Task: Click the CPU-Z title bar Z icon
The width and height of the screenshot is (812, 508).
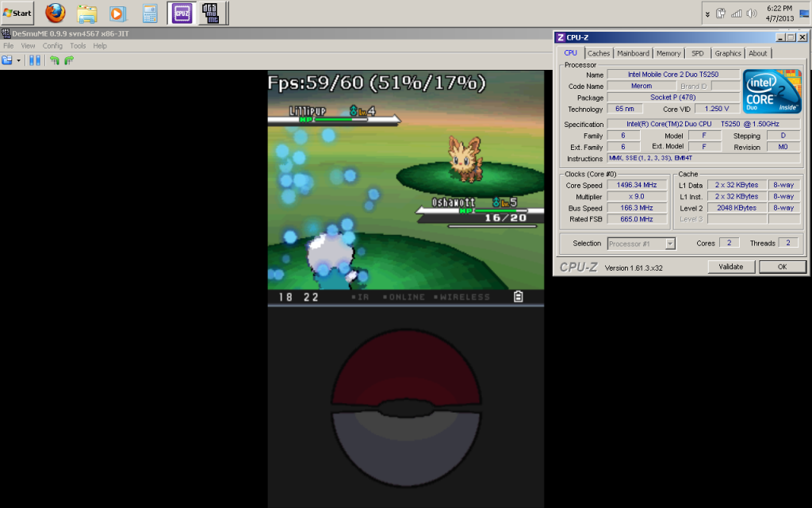Action: point(561,37)
